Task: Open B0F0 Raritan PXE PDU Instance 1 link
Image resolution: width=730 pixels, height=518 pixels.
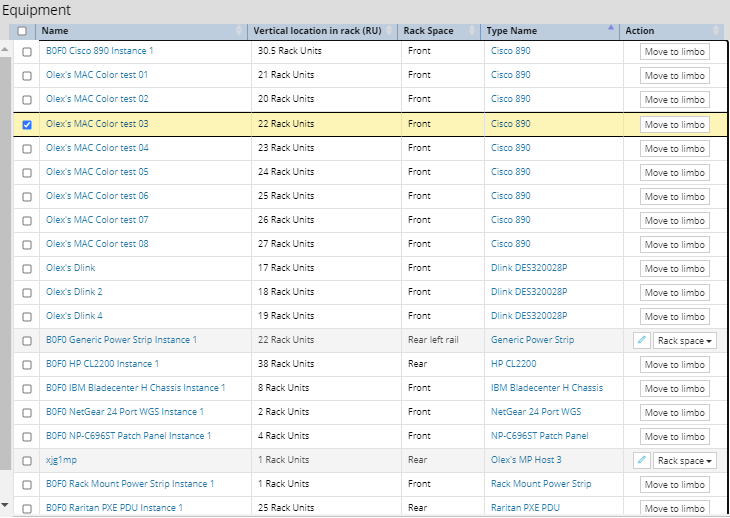Action: tap(114, 507)
